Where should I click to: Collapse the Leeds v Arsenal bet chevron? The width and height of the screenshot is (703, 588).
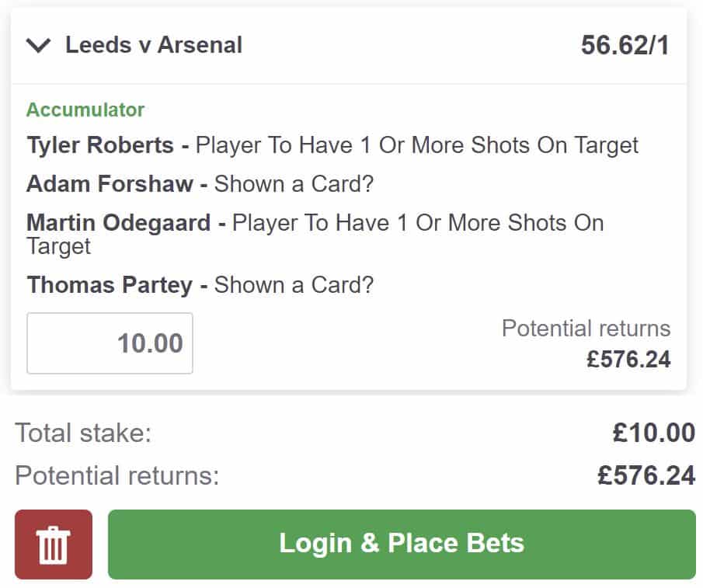tap(38, 46)
